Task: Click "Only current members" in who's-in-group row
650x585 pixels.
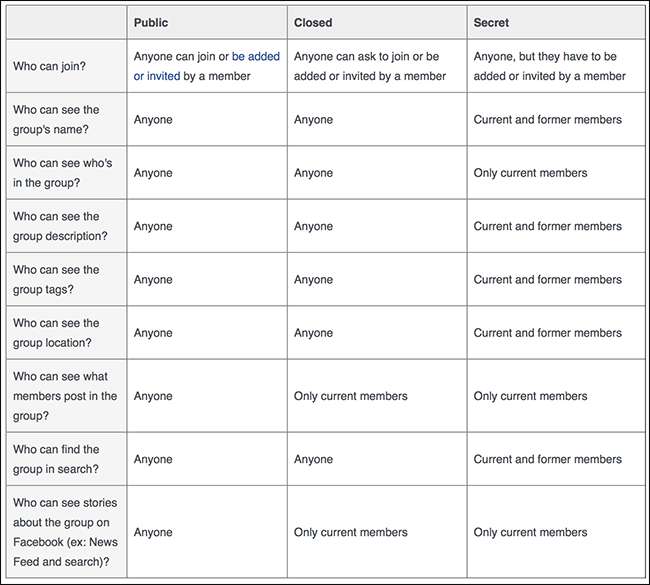Action: tap(530, 173)
